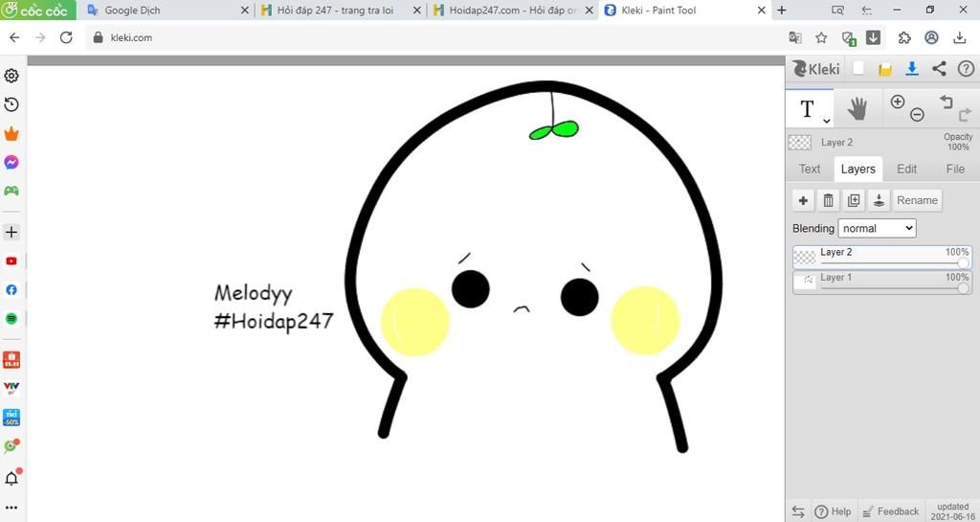Zoom out with the minus magnifier

coord(917,114)
